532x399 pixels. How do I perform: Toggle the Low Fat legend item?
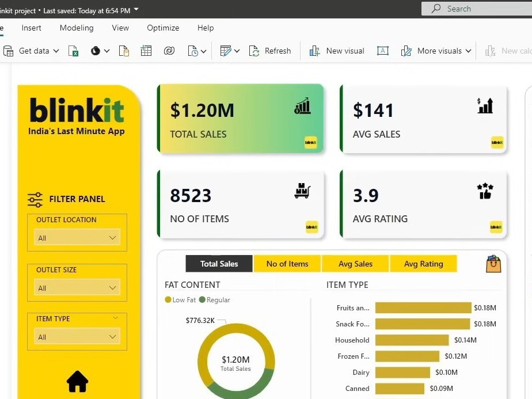[x=180, y=300]
